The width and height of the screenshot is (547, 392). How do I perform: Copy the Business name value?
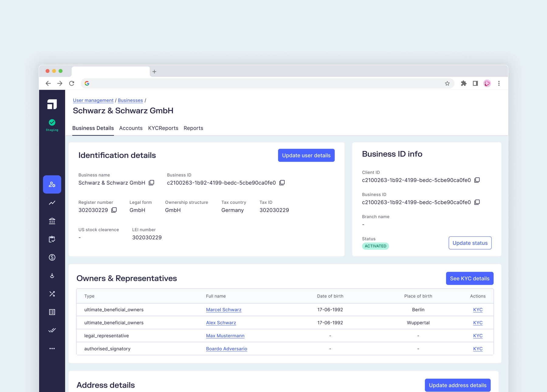click(151, 183)
